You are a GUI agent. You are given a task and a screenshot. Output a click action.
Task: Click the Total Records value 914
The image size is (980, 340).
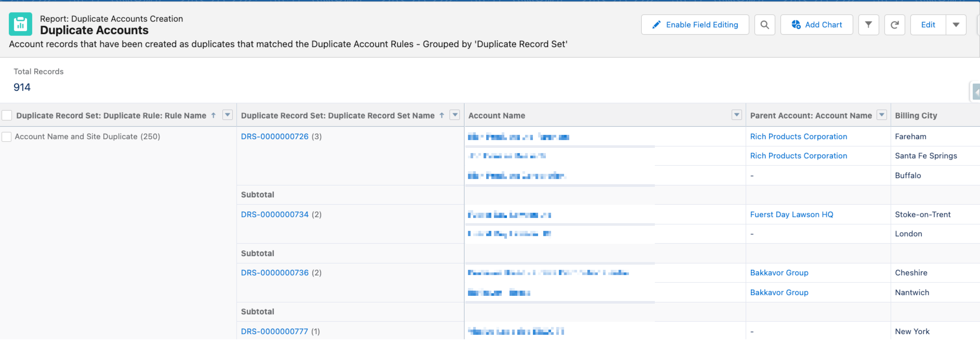[22, 88]
